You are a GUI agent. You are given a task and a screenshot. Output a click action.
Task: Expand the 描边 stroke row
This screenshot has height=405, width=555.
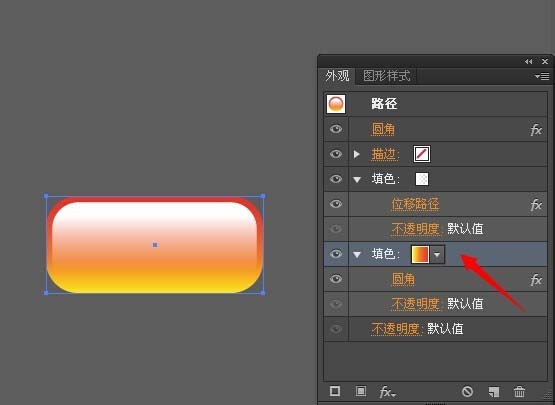(x=357, y=154)
